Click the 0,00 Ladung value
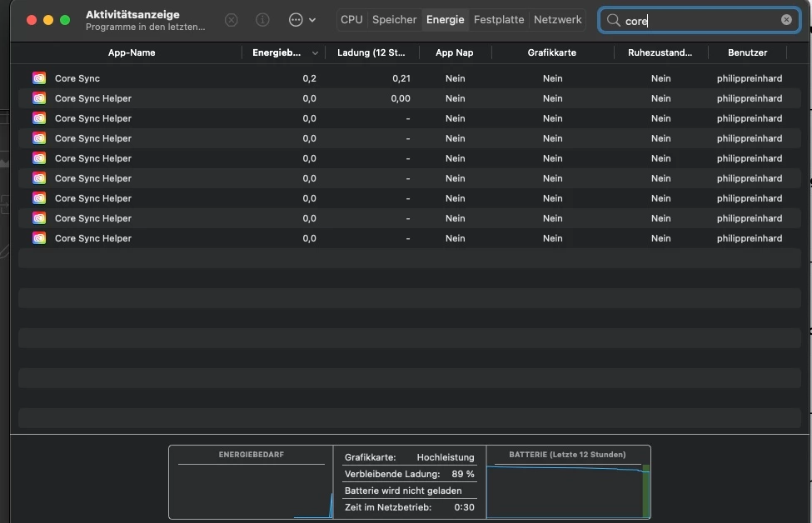The image size is (812, 523). point(401,98)
